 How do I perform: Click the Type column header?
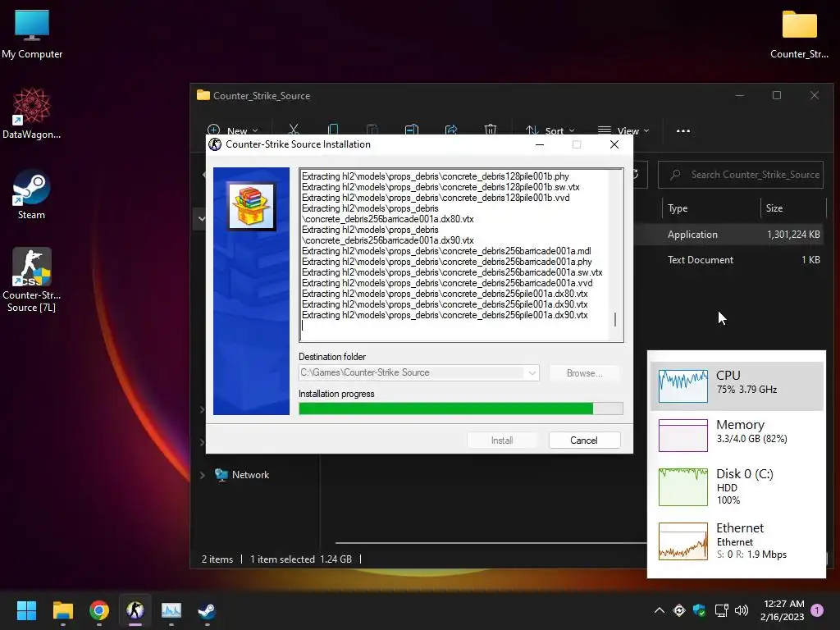click(x=678, y=208)
